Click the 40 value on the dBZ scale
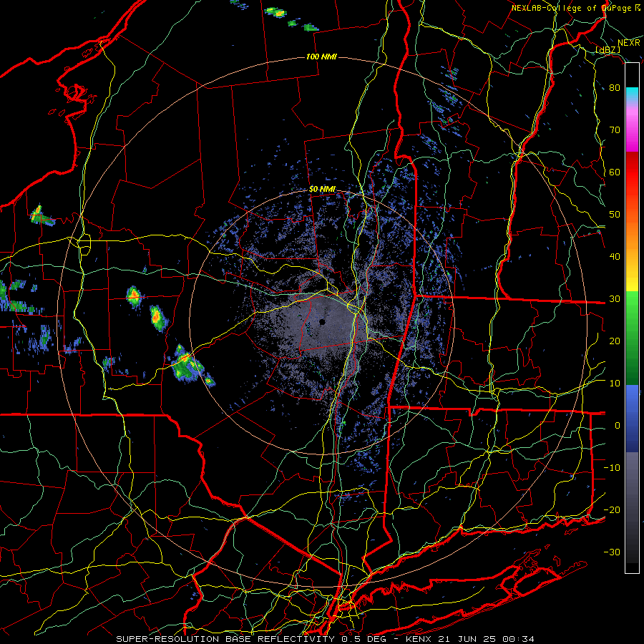 point(615,257)
